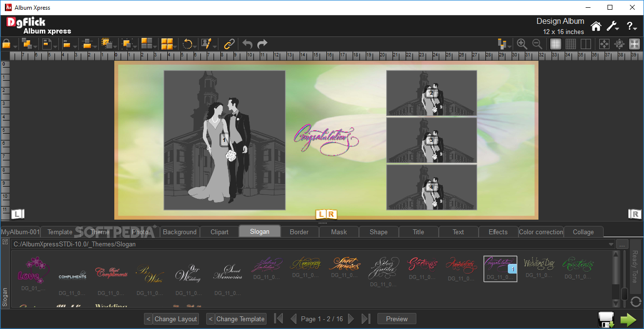
Task: Expand the rotate dropdown arrow
Action: 196,47
